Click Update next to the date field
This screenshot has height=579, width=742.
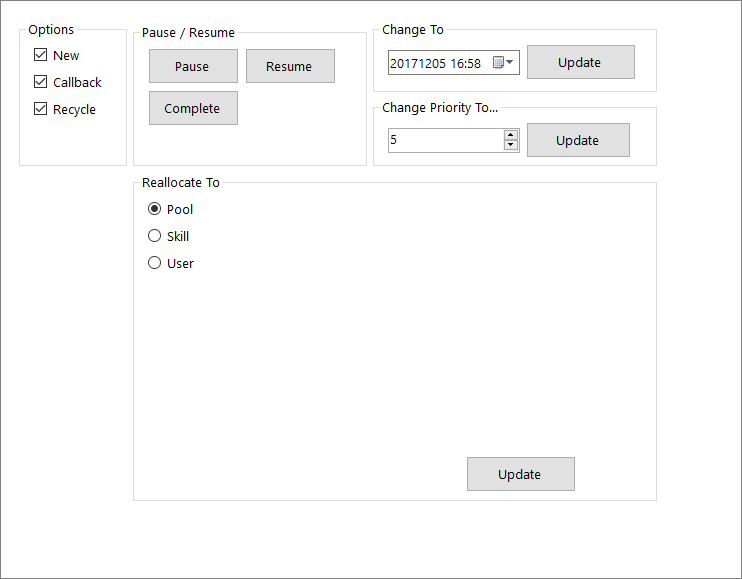pos(581,62)
